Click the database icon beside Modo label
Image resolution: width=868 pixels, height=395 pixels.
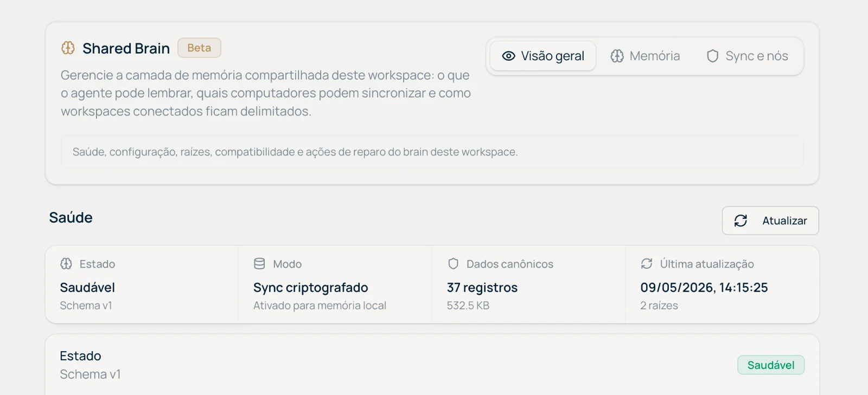click(259, 264)
